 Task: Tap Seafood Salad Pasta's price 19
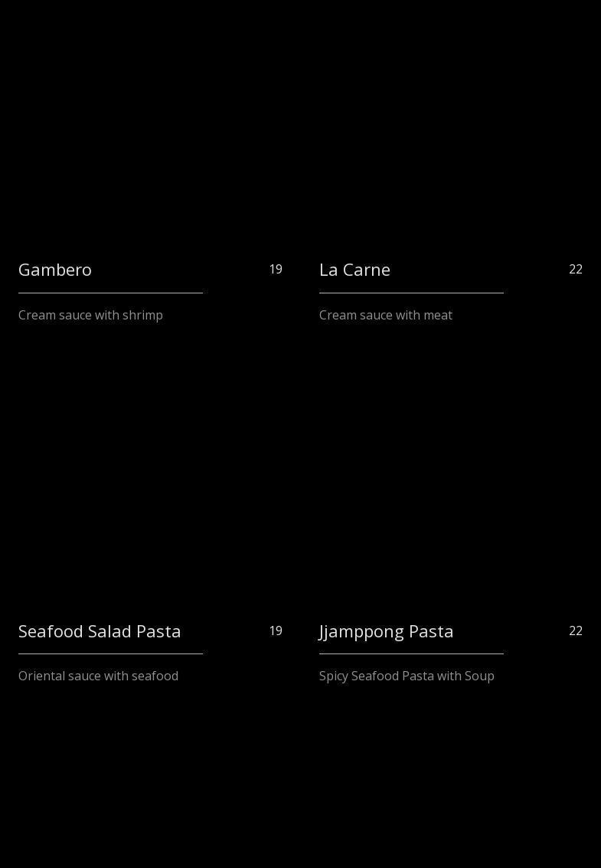pyautogui.click(x=276, y=631)
